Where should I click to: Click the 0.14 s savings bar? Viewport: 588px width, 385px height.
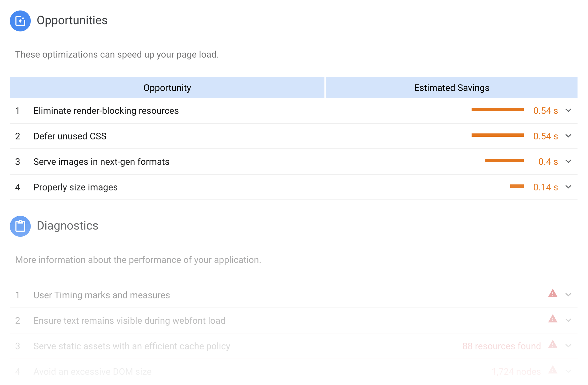point(517,186)
